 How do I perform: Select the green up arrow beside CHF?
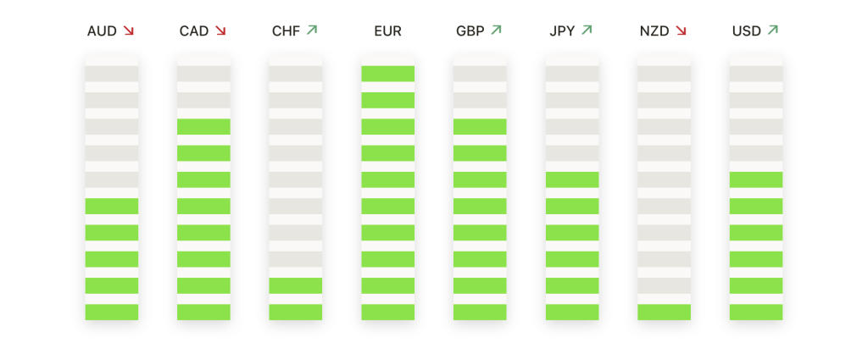312,31
